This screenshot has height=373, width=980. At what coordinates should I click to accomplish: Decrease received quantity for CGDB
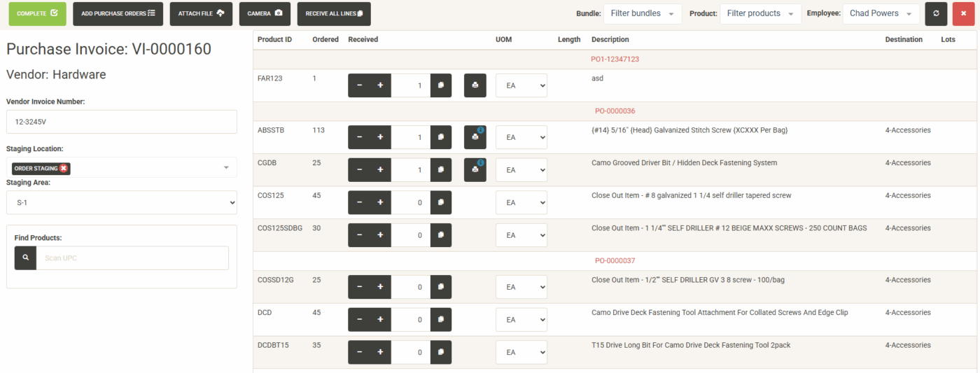point(359,170)
